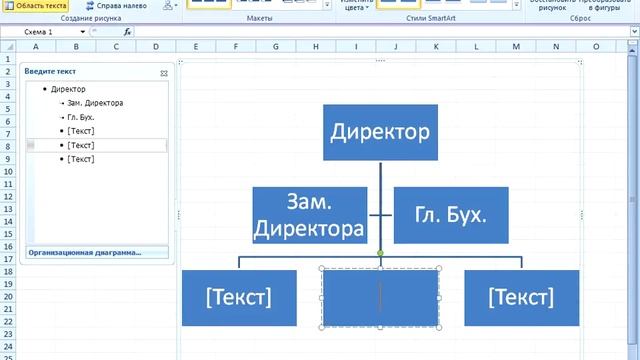The image size is (640, 360).
Task: Select column H header
Action: pos(316,47)
